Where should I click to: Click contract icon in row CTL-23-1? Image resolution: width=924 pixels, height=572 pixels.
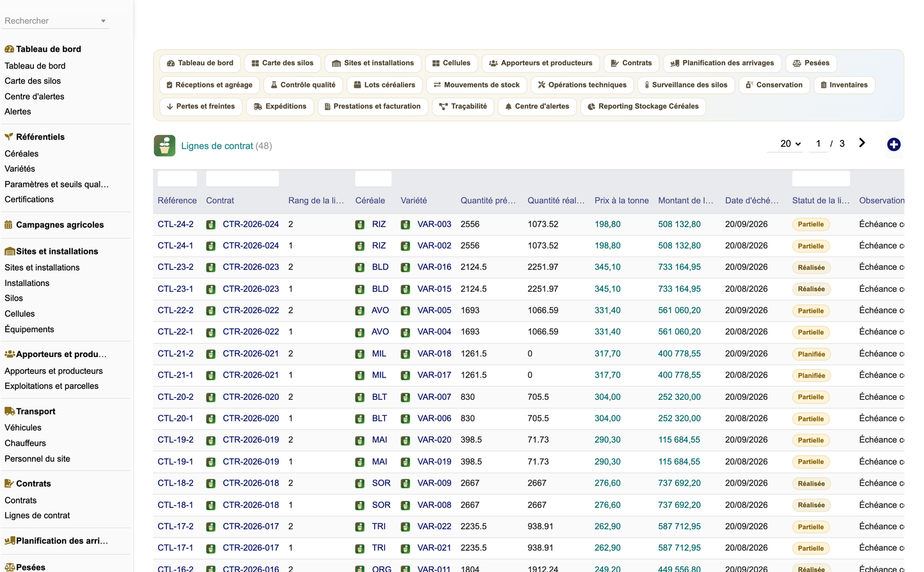[x=211, y=289]
